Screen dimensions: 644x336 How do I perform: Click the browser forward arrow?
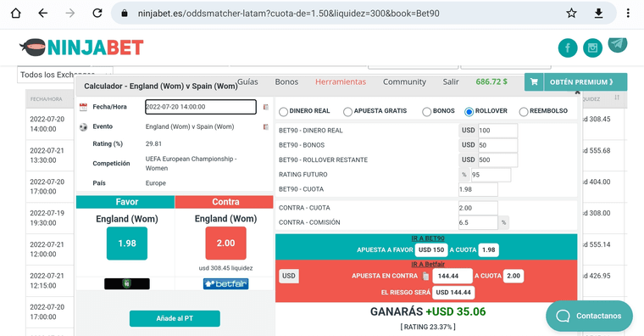(70, 14)
